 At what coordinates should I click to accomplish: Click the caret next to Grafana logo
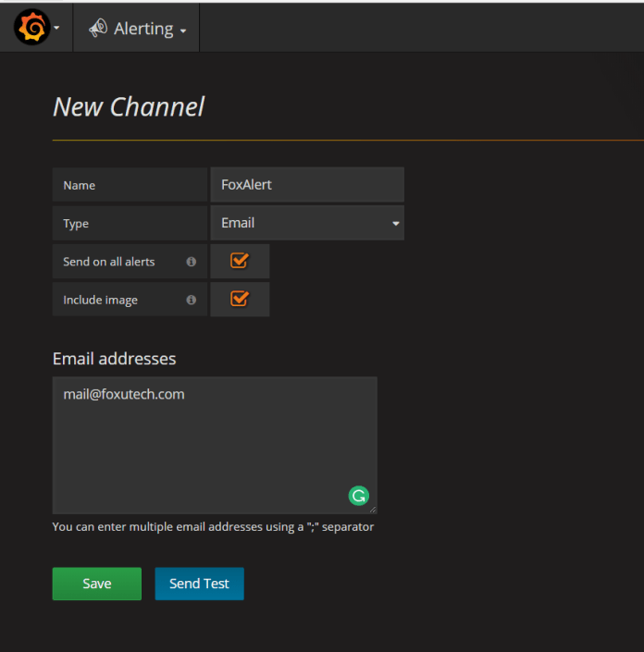click(x=56, y=28)
